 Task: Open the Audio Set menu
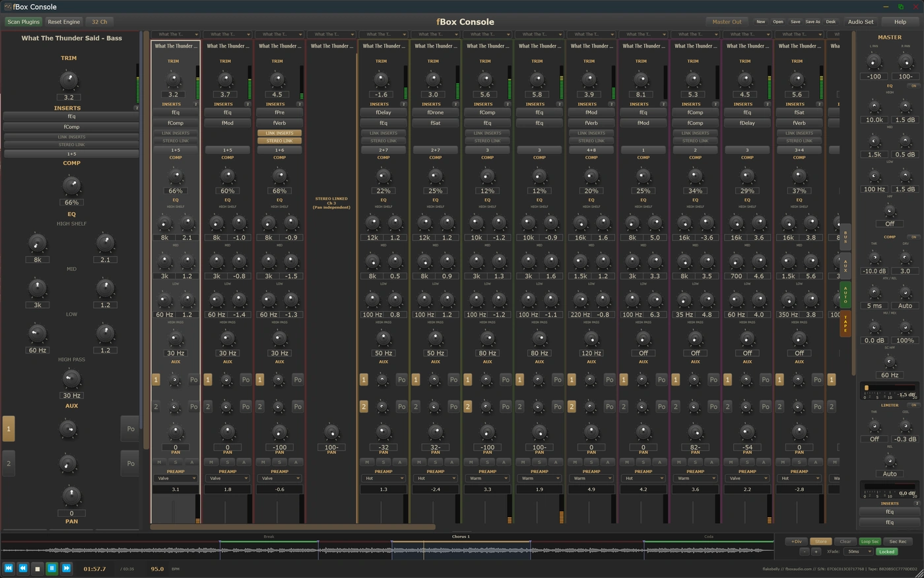861,22
